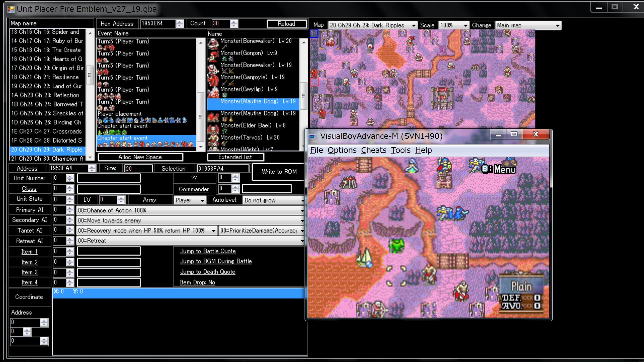
Task: Click the castle sprite on the main map preview
Action: (x=441, y=98)
